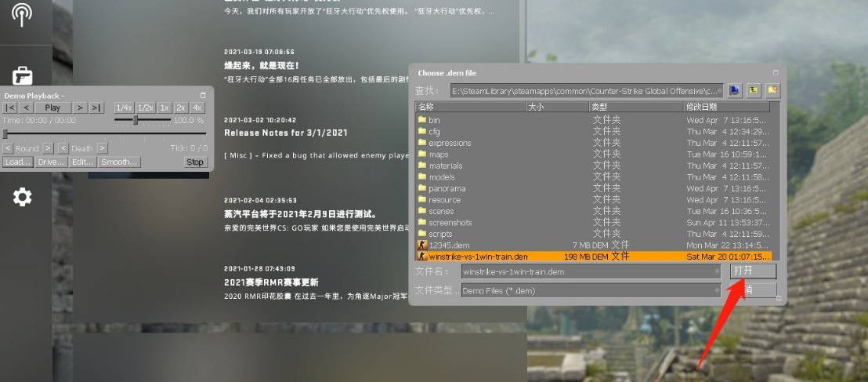Viewport: 868px width, 382px height.
Task: Select the materials folder
Action: point(594,166)
